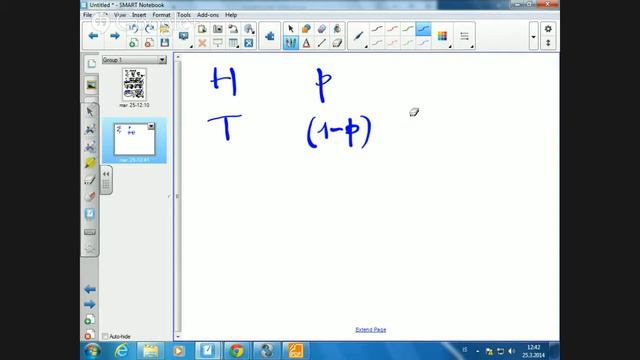The width and height of the screenshot is (640, 360).
Task: Delete the current page from the toolbar
Action: 149,43
